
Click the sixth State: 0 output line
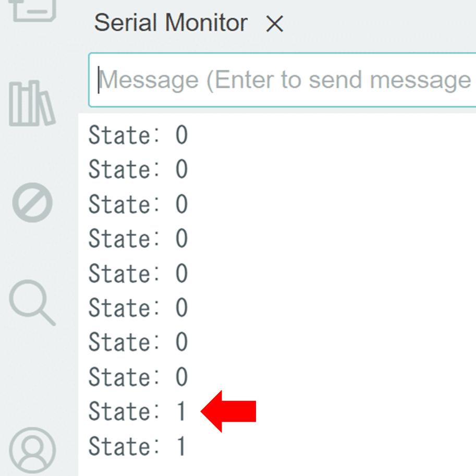(138, 308)
